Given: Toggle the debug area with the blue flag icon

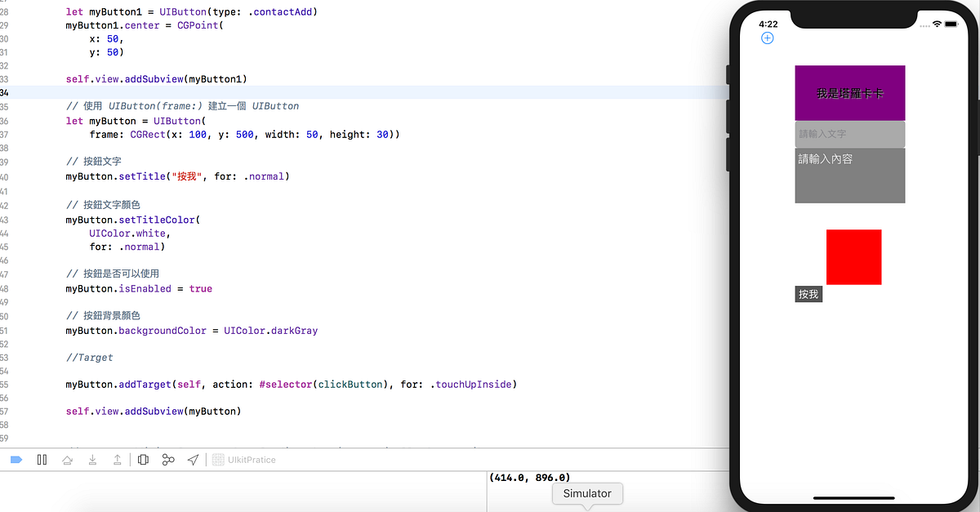Looking at the screenshot, I should point(16,459).
